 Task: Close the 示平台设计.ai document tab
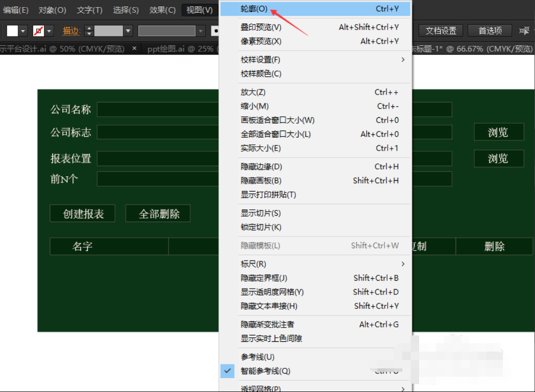point(135,48)
